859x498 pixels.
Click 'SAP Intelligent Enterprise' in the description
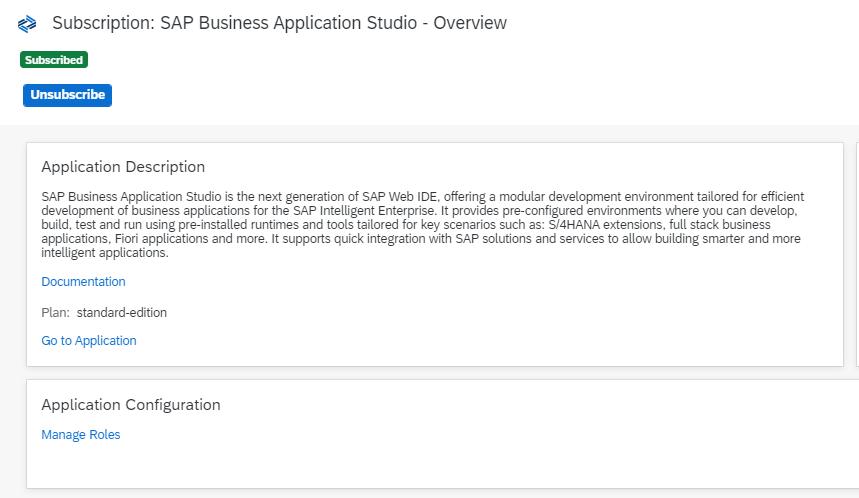(x=364, y=211)
